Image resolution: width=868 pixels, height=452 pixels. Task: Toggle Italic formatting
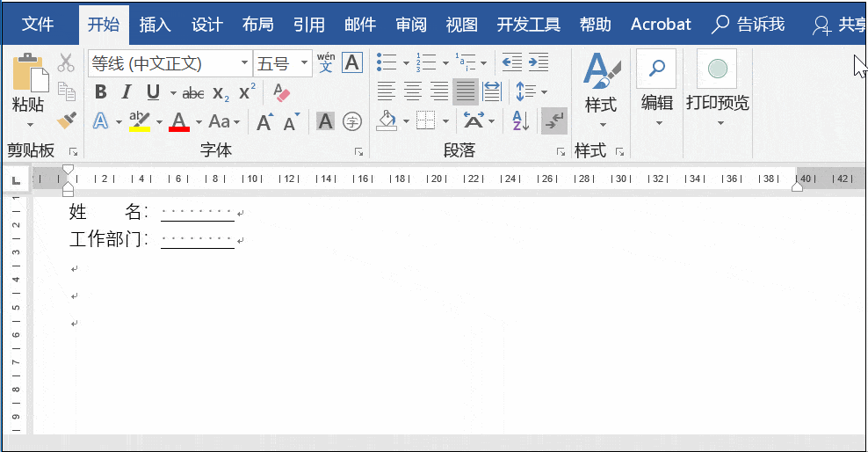tap(127, 92)
